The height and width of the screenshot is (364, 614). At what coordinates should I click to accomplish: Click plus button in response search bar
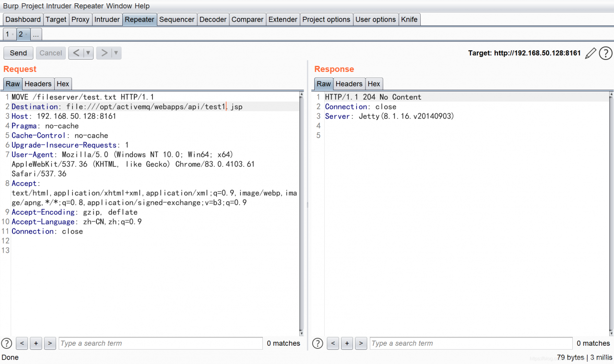tap(347, 343)
